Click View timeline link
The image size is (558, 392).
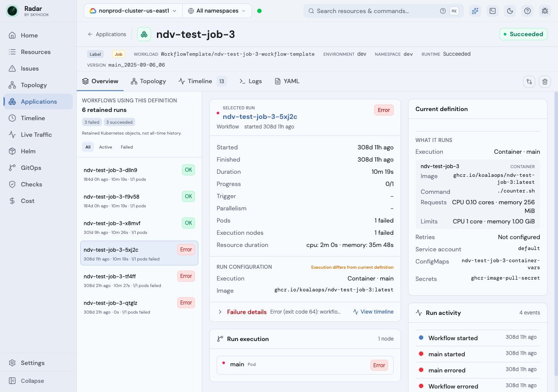point(373,312)
